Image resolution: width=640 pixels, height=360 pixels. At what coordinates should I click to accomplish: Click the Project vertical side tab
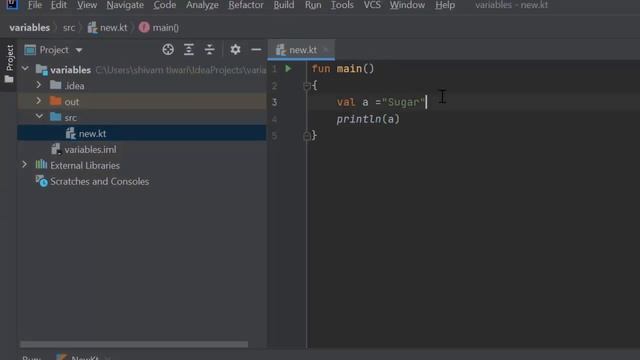pyautogui.click(x=9, y=58)
